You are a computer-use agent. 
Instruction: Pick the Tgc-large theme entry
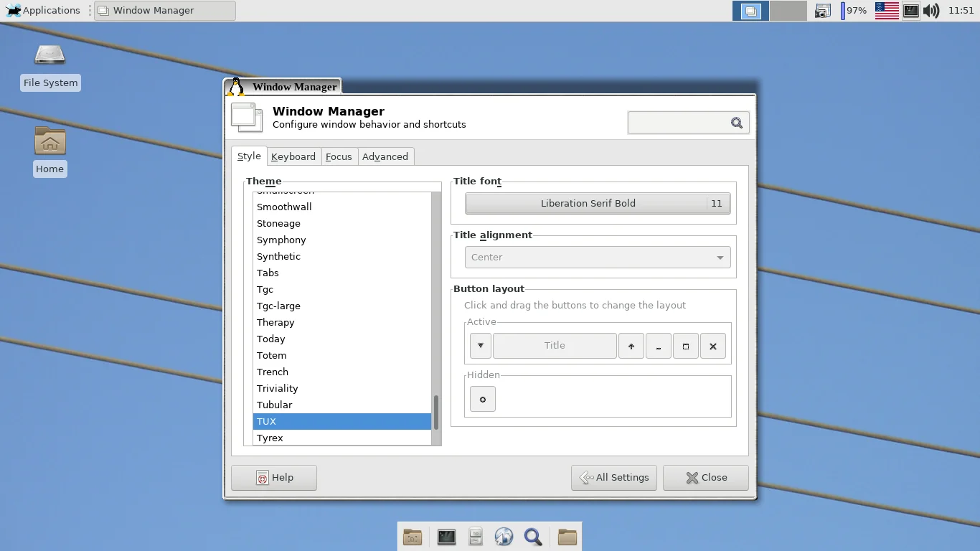pos(342,306)
